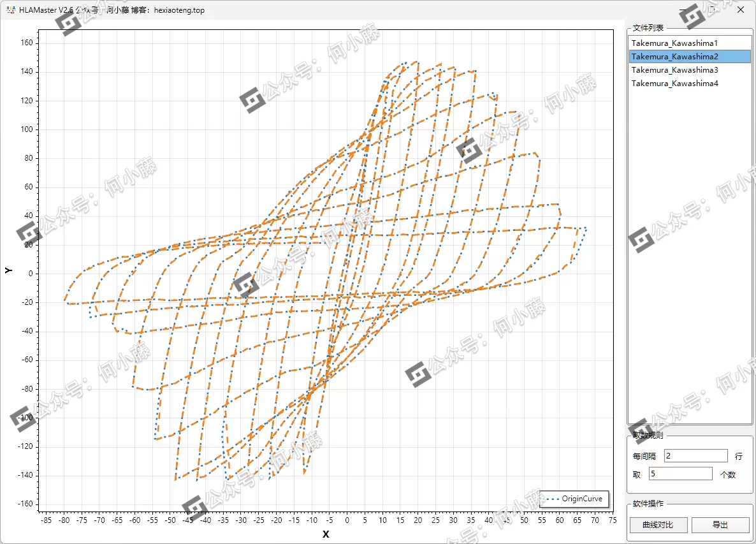756x544 pixels.
Task: Select the highlighted Takemura_Kawashima2 file
Action: click(674, 57)
